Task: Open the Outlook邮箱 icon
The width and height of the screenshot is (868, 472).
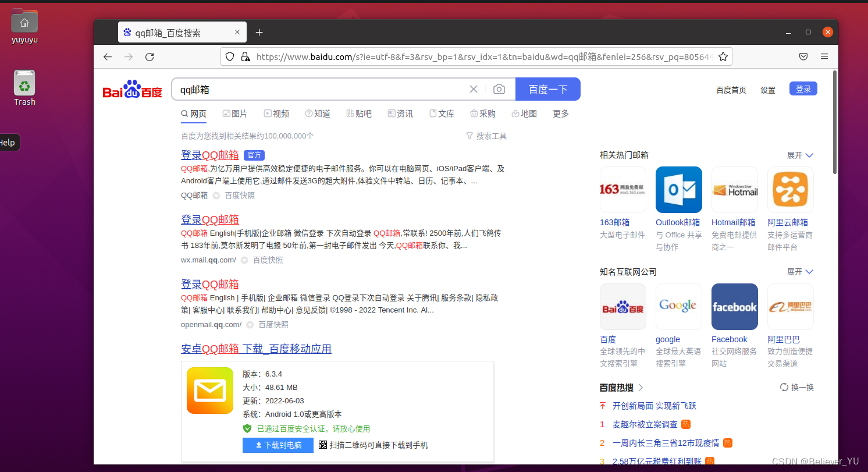Action: [x=678, y=190]
